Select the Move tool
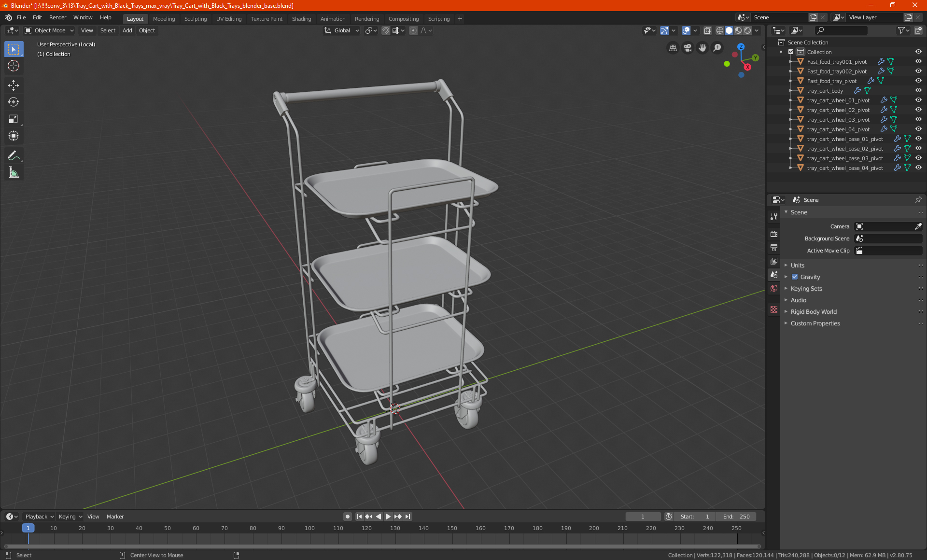The height and width of the screenshot is (560, 927). (x=13, y=85)
